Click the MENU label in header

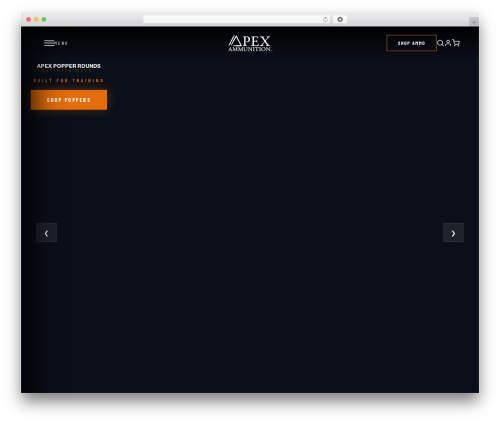coord(61,43)
